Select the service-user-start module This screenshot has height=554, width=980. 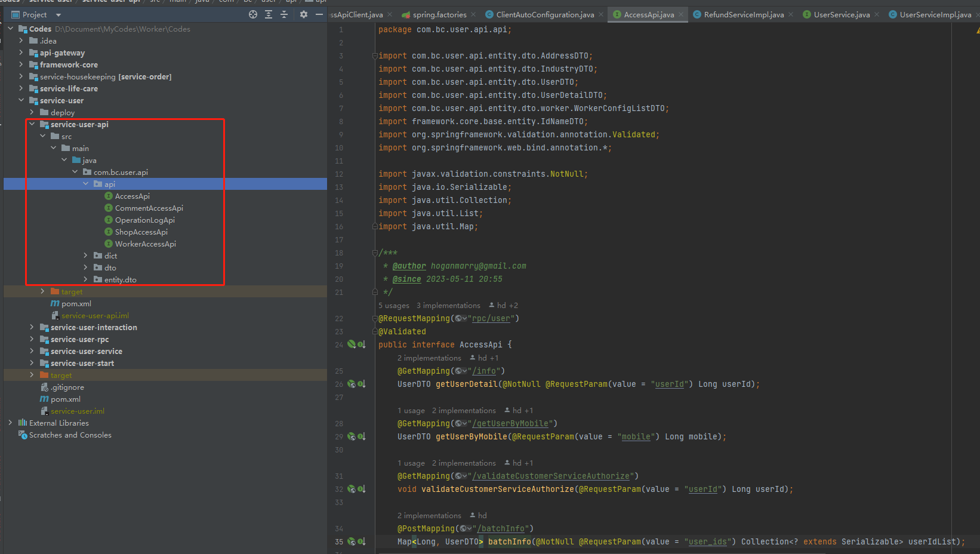(82, 363)
